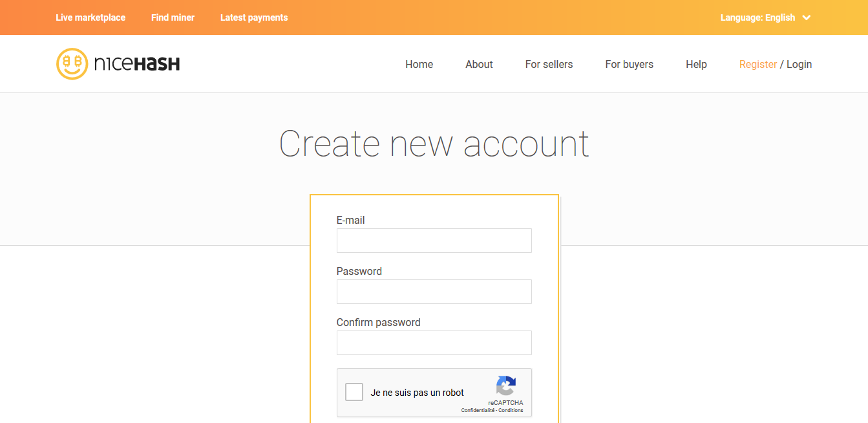
Task: Open reCAPTCHA Confidentialité link
Action: point(478,410)
